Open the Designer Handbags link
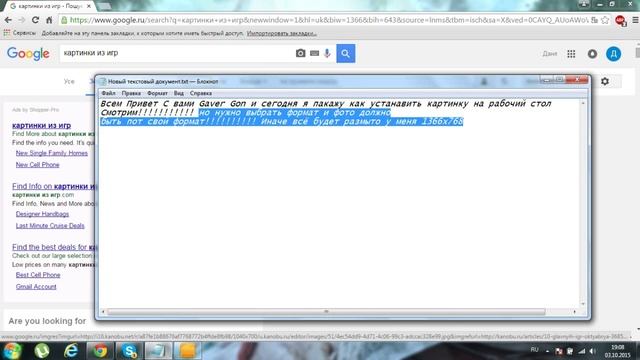 [x=42, y=214]
